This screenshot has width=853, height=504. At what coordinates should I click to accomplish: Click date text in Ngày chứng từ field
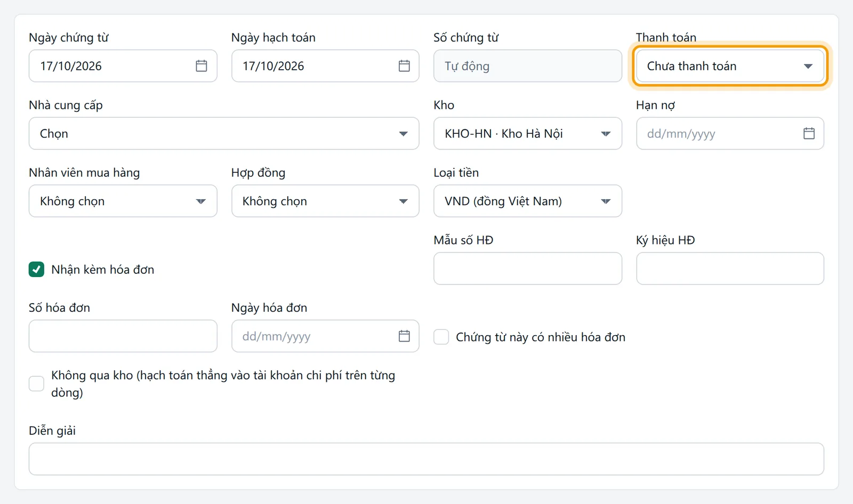point(71,66)
